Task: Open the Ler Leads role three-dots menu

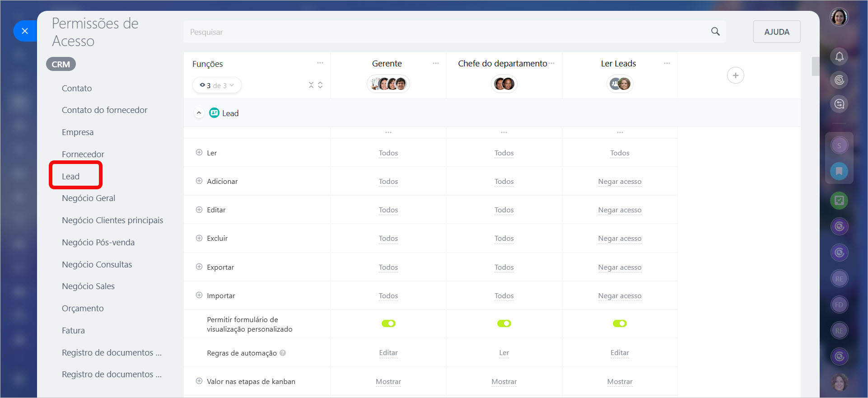Action: pyautogui.click(x=667, y=63)
